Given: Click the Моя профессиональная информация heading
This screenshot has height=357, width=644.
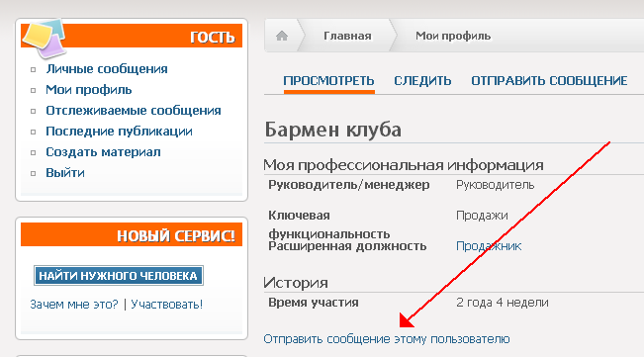Looking at the screenshot, I should pos(404,165).
